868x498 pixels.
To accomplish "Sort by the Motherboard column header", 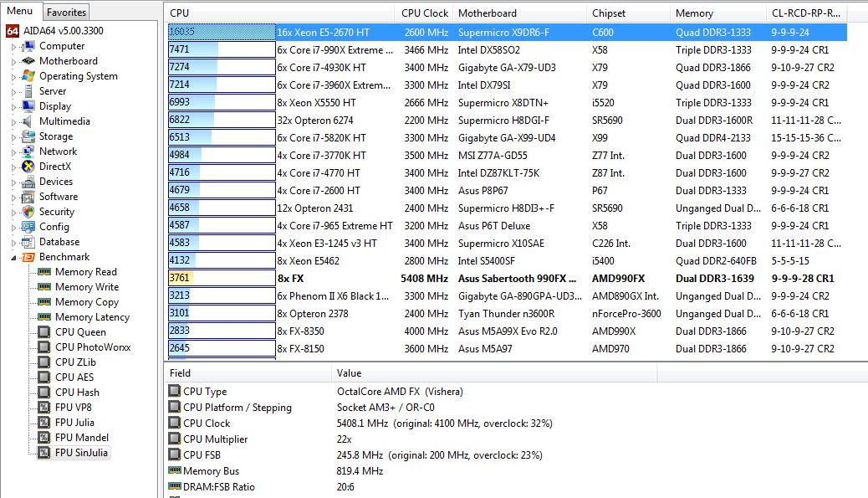I will 520,13.
